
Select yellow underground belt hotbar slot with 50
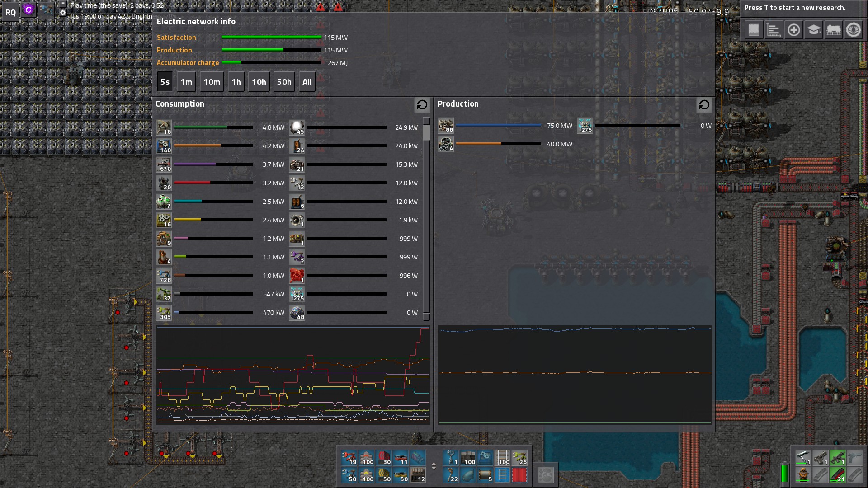coord(383,475)
